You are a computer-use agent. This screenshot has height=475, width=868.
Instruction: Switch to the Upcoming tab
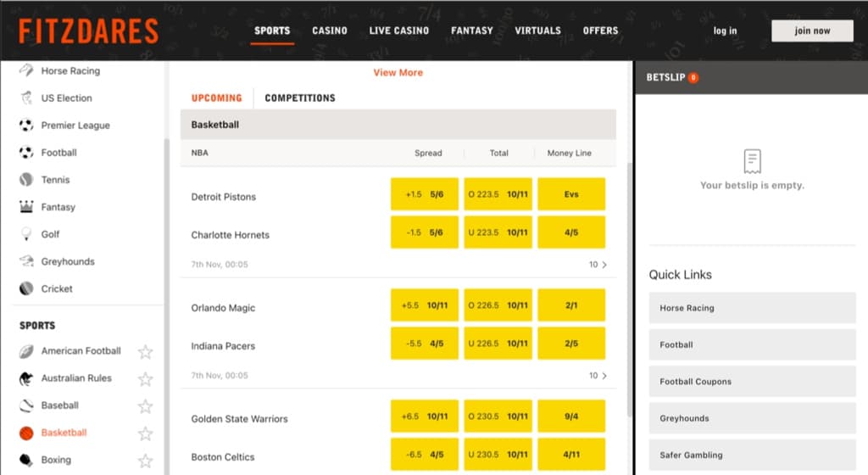point(216,98)
